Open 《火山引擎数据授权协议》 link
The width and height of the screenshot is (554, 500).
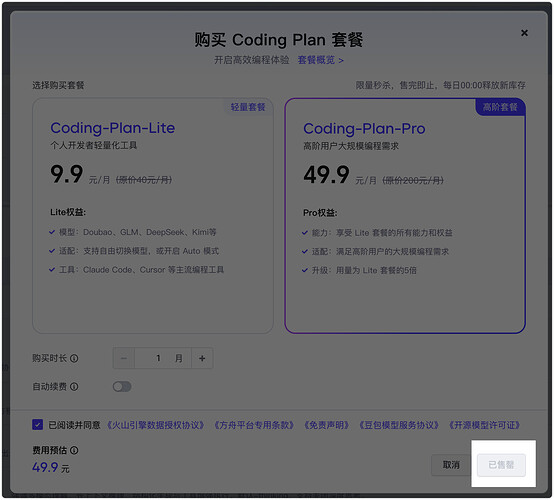[x=155, y=425]
